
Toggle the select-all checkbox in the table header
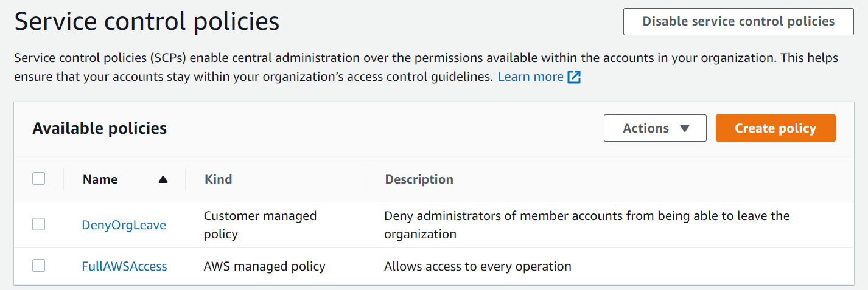click(x=39, y=179)
